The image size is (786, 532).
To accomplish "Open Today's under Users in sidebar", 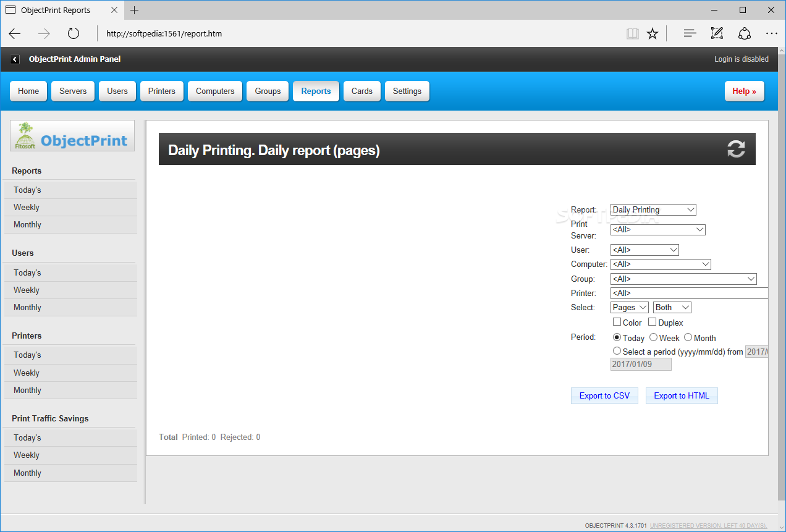I will (70, 272).
